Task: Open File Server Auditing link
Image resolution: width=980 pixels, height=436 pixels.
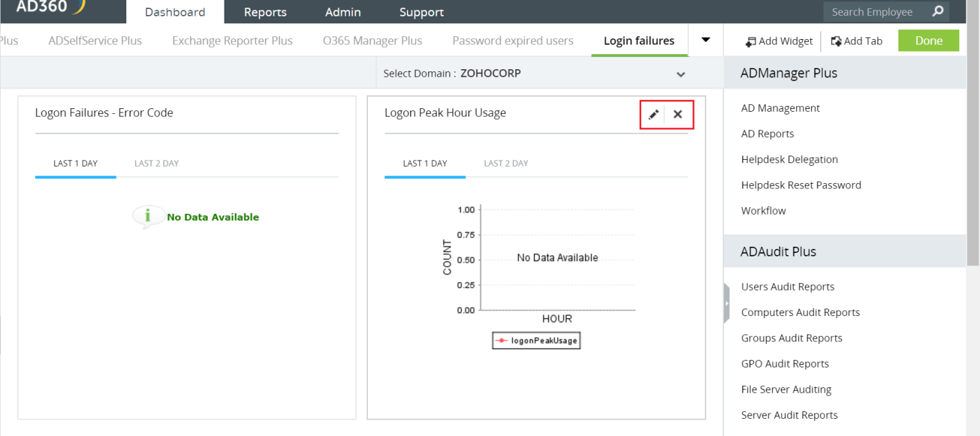Action: pyautogui.click(x=786, y=389)
